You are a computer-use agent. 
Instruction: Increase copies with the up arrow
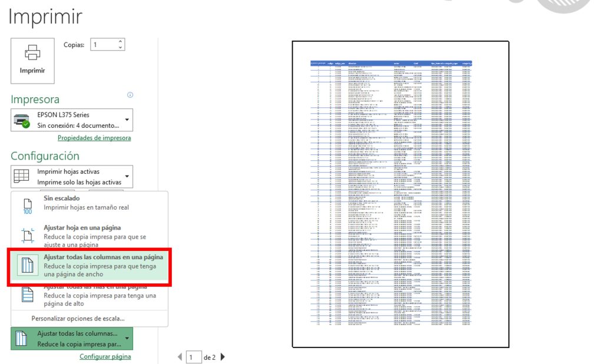pyautogui.click(x=120, y=42)
